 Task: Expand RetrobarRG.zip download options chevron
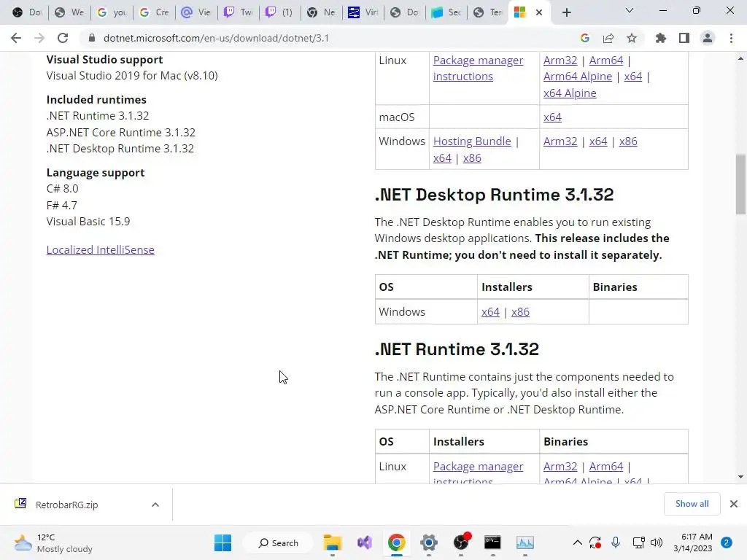point(155,505)
